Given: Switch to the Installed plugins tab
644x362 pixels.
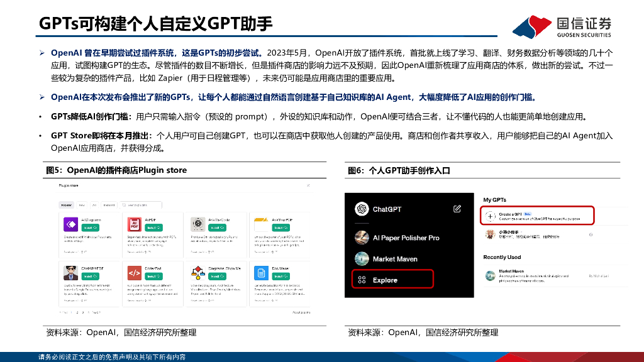Looking at the screenshot, I should 109,205.
